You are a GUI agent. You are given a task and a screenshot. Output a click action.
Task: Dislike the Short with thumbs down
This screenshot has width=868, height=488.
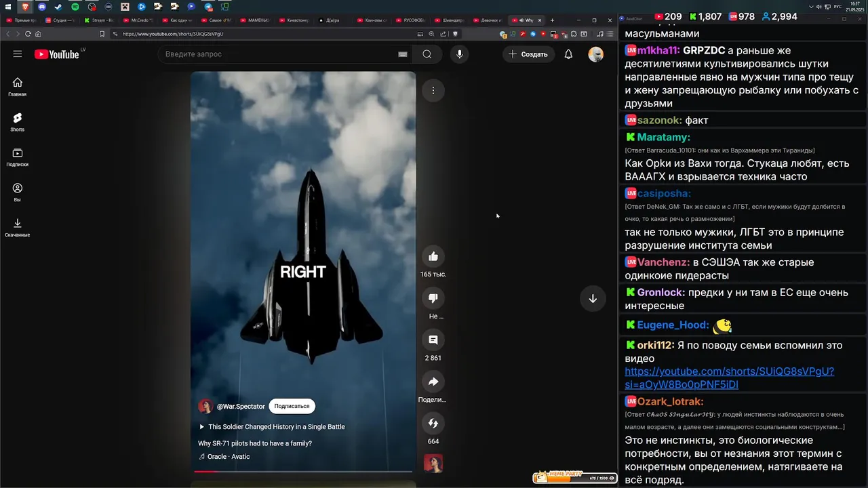433,298
